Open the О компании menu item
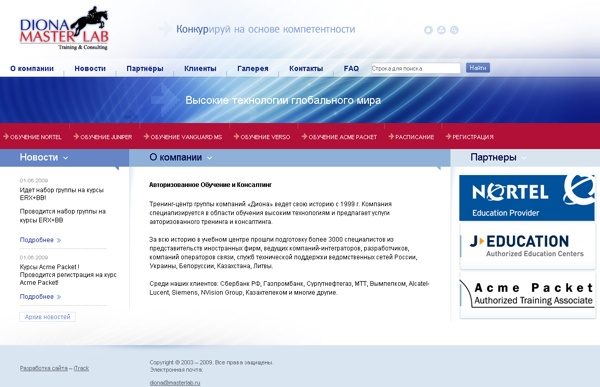600x387 pixels. [x=32, y=69]
